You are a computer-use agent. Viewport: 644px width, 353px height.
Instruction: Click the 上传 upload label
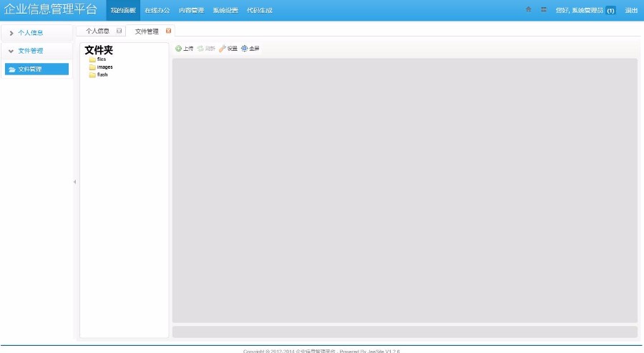click(x=188, y=49)
